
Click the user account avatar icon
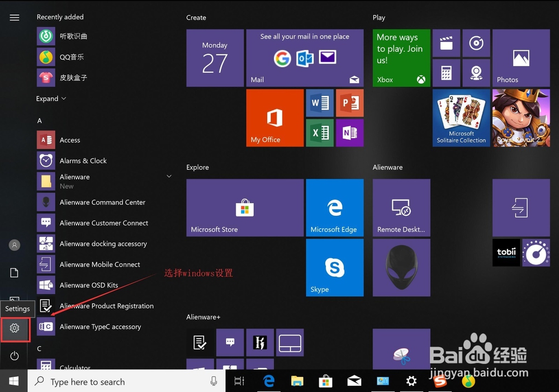15,245
